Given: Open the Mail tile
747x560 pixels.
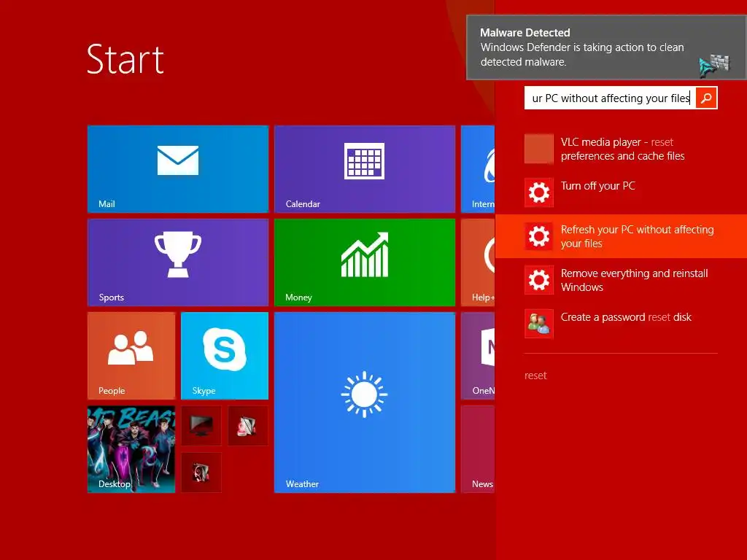Looking at the screenshot, I should pos(178,168).
